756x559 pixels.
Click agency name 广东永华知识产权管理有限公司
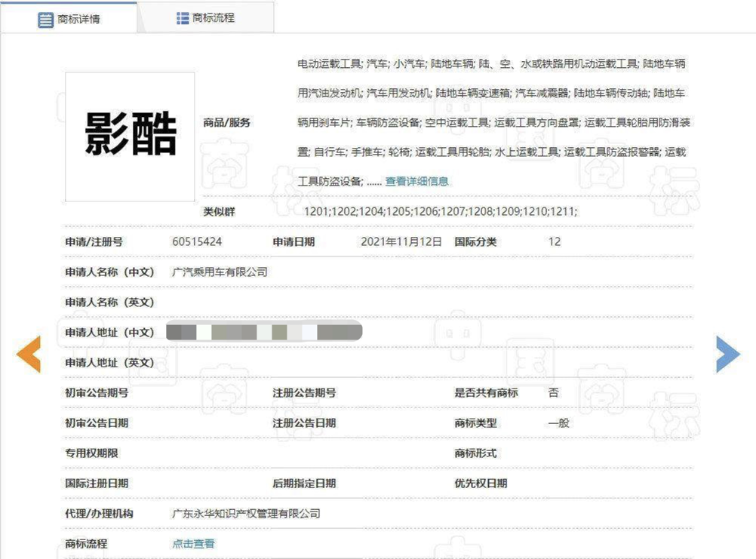pyautogui.click(x=246, y=513)
